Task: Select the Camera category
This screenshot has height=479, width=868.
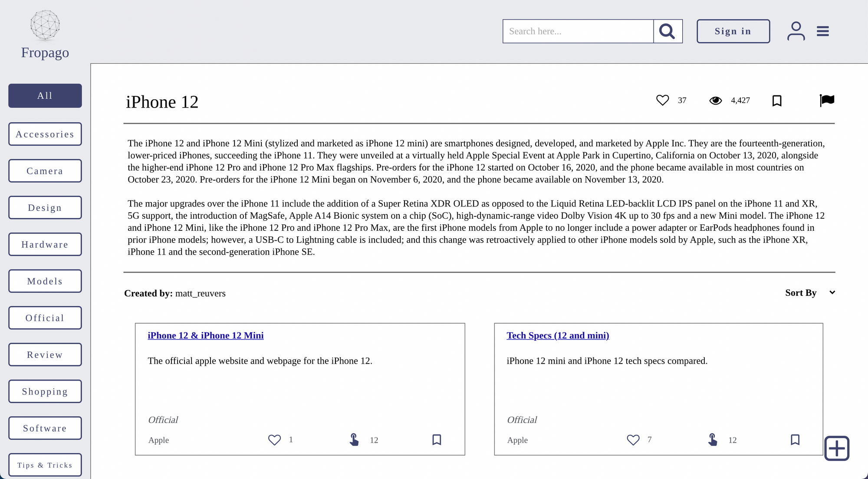Action: (45, 171)
